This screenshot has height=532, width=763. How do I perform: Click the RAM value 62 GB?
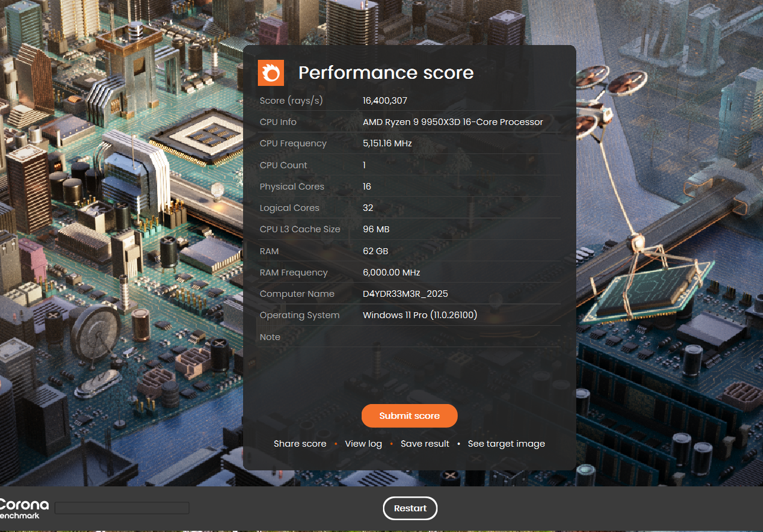point(375,251)
